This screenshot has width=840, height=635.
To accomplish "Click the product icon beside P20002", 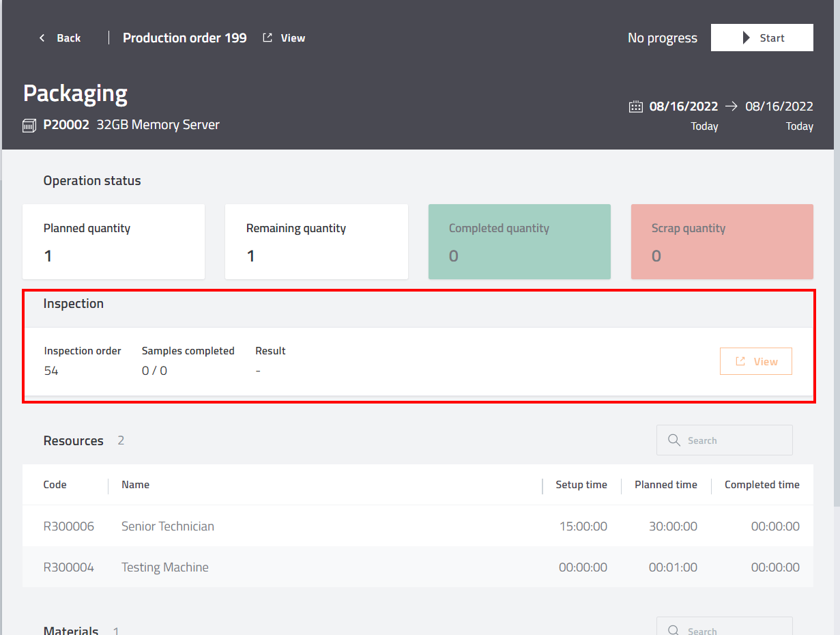I will [29, 126].
